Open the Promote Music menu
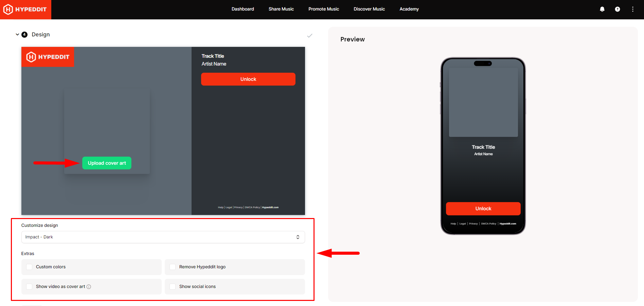Image resolution: width=644 pixels, height=306 pixels. (x=323, y=9)
